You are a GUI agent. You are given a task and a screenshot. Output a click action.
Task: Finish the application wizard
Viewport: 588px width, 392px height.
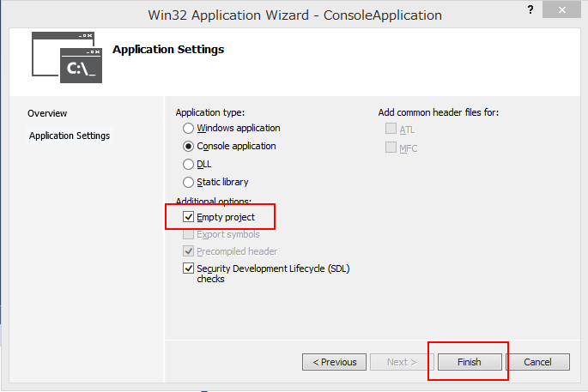470,362
